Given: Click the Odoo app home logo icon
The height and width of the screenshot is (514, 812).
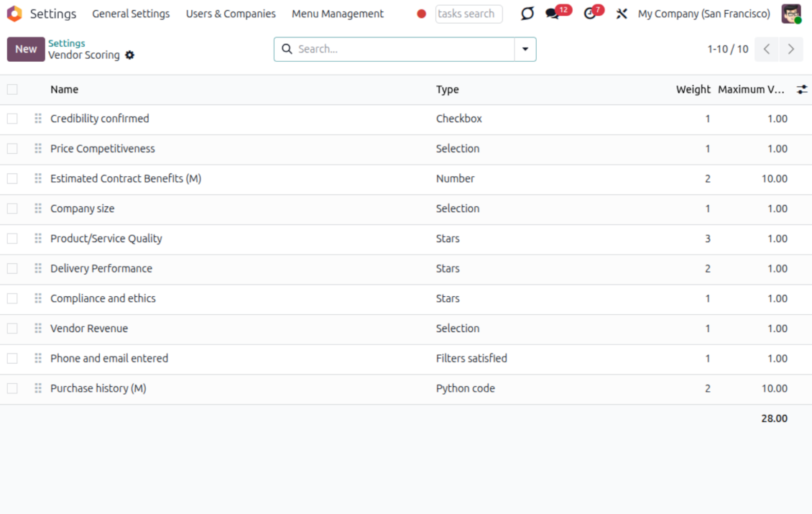Looking at the screenshot, I should [14, 14].
